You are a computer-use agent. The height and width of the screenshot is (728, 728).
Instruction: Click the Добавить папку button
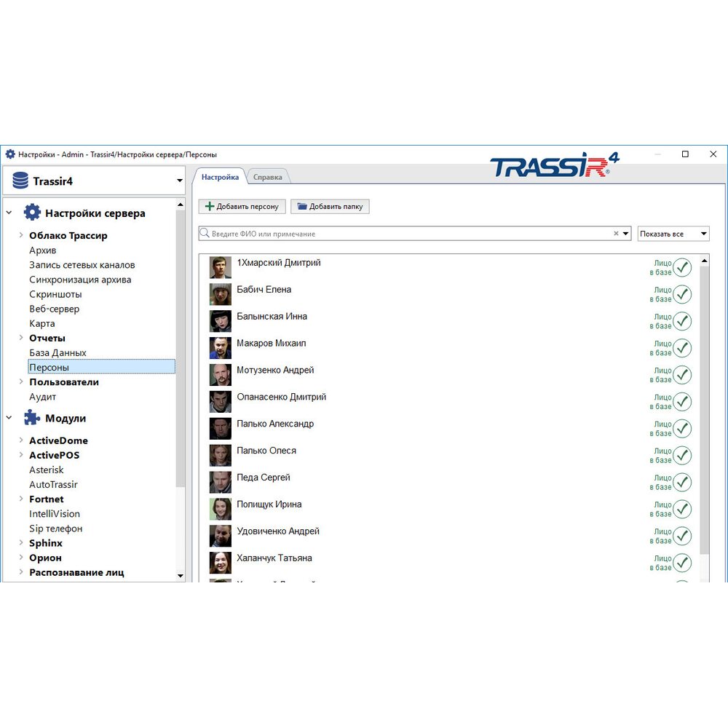[330, 207]
